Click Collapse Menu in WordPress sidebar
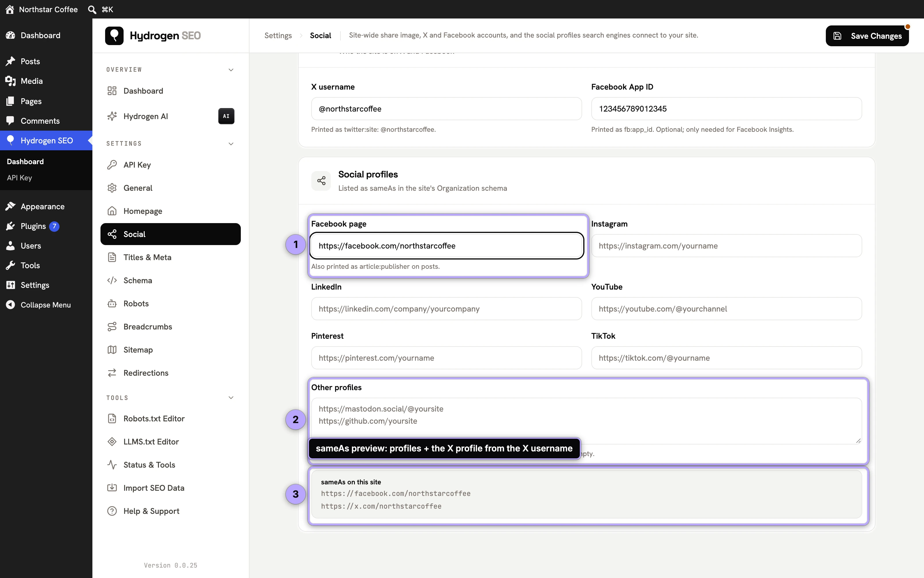The image size is (924, 578). (46, 305)
